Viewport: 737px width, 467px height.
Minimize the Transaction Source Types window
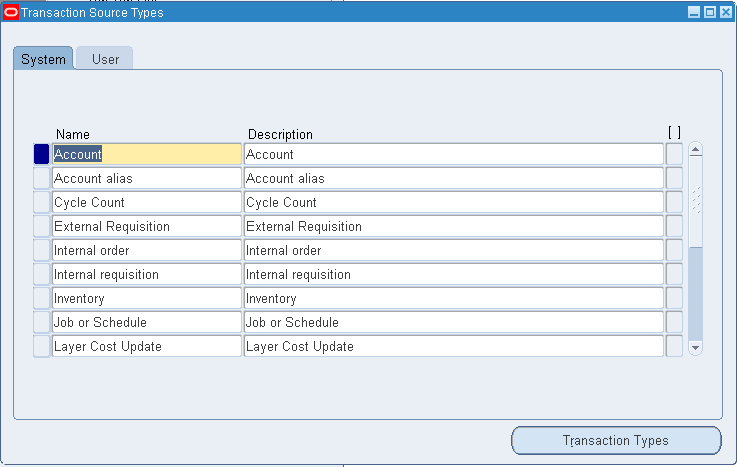pyautogui.click(x=694, y=13)
